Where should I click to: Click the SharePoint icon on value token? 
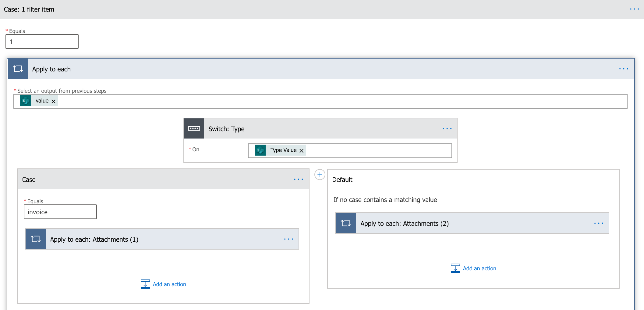tap(26, 101)
